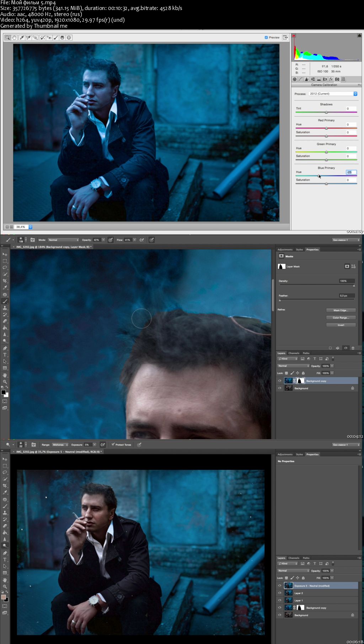Click the zoom out minus button in Camera Raw

[7, 227]
